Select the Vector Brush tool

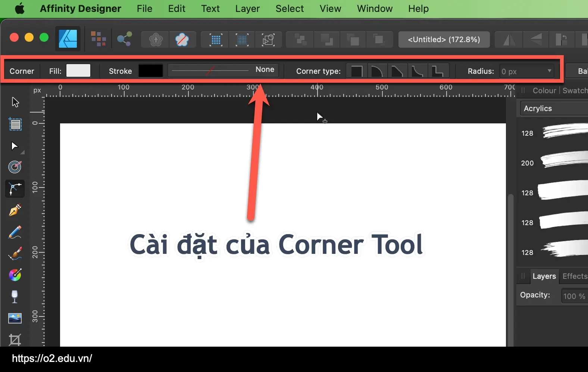15,254
